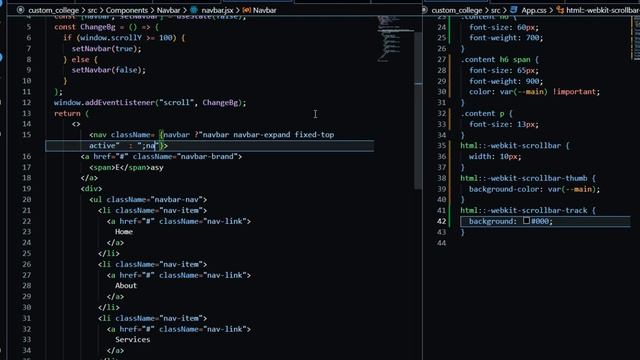Click the <ul className="navbar-nav"> line
This screenshot has height=360, width=640.
(148, 199)
